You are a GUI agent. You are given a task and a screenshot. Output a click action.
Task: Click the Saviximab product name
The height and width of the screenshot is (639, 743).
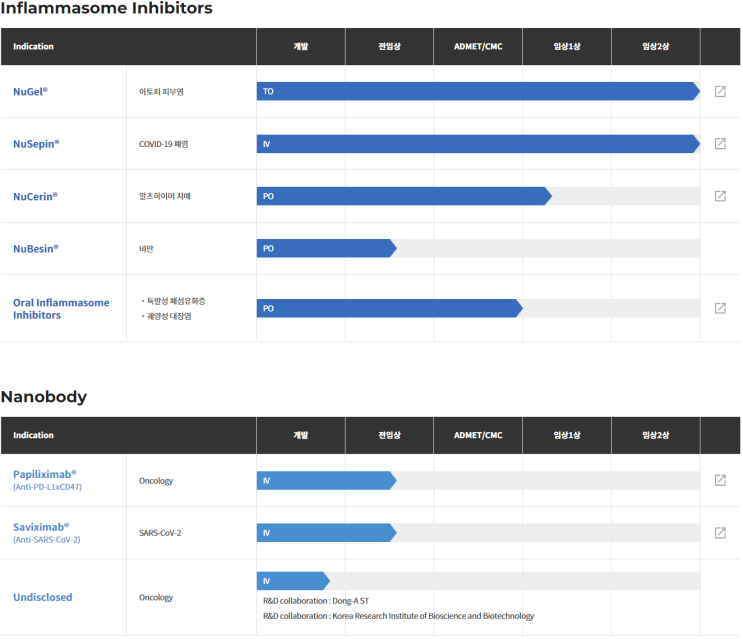coord(41,527)
